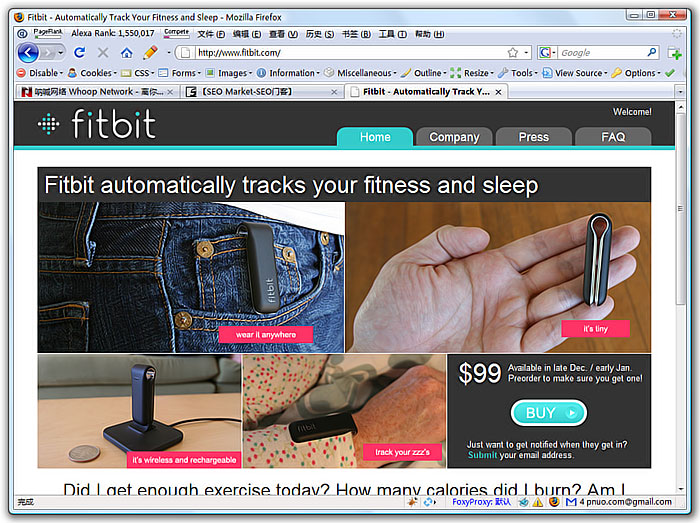
Task: Open the Images dropdown menu
Action: 229,73
